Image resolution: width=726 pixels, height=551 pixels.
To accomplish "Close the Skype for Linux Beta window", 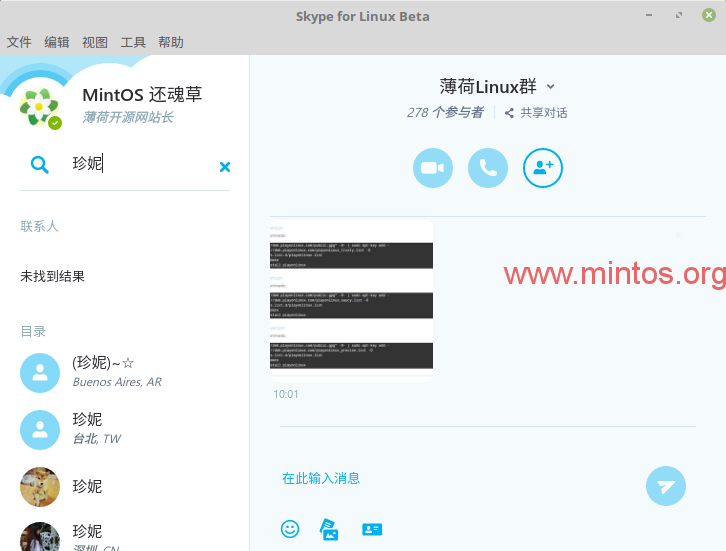I will click(708, 15).
